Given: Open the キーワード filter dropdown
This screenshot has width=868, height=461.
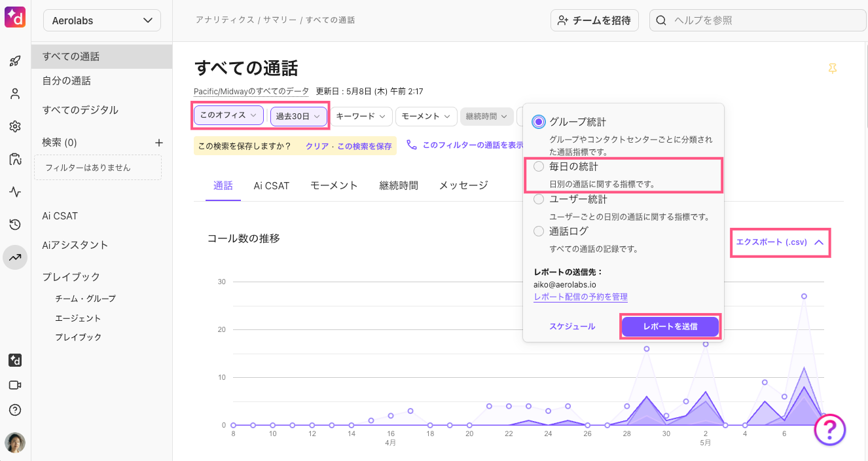Looking at the screenshot, I should click(x=361, y=116).
